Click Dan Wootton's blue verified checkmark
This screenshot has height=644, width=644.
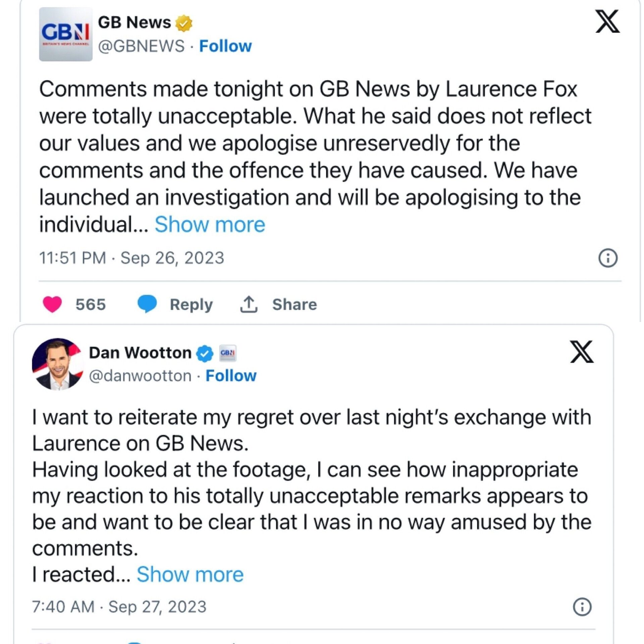(x=204, y=354)
